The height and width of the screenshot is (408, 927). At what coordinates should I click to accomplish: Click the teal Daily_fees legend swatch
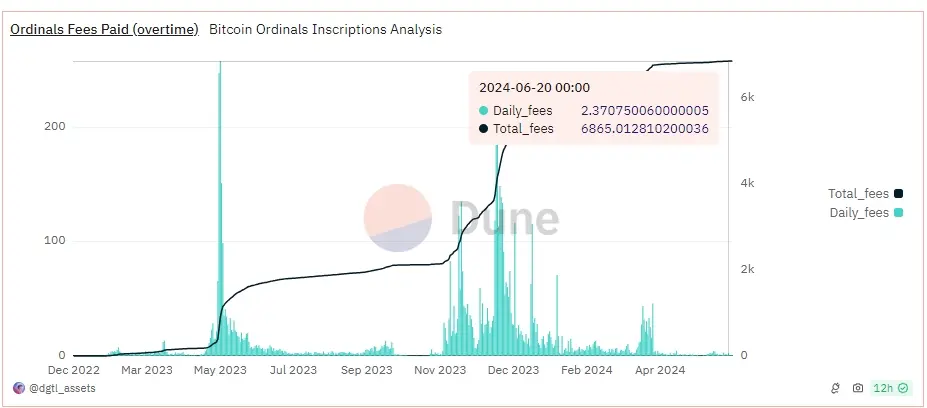(899, 213)
